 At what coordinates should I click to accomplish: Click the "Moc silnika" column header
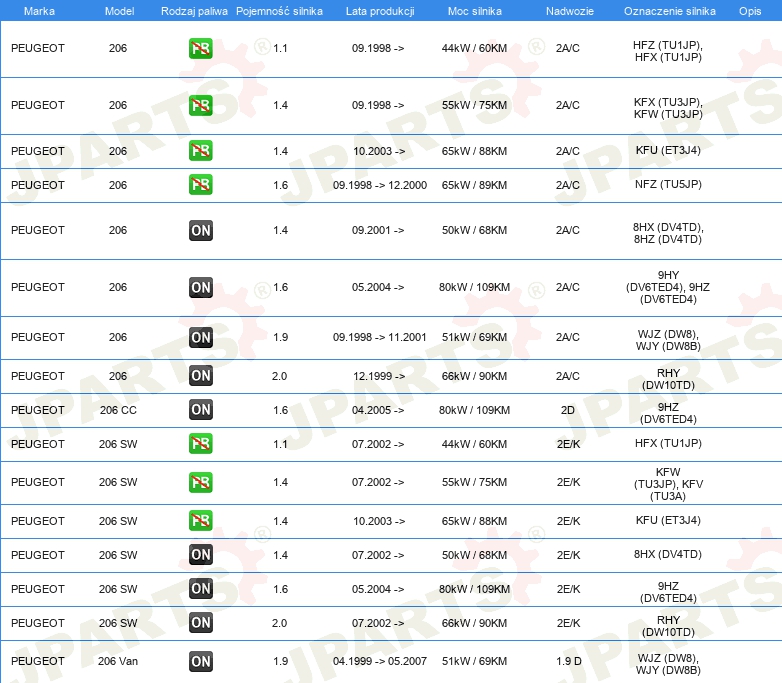(x=474, y=10)
